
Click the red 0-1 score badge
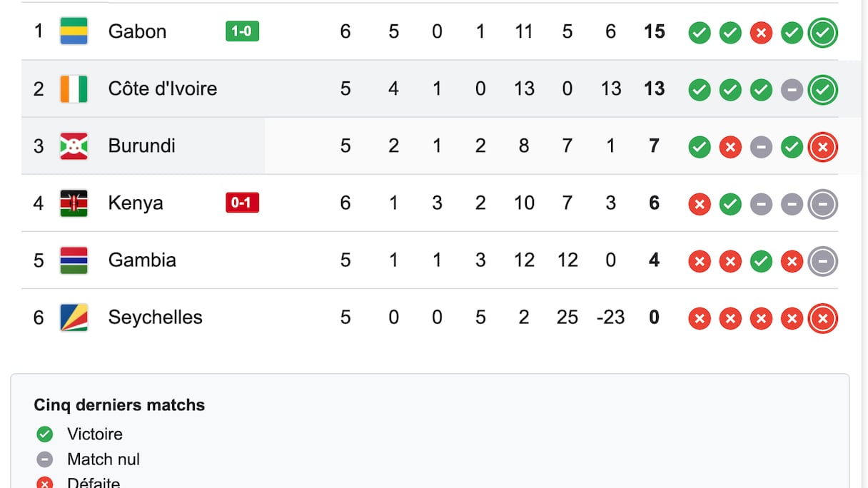[242, 203]
